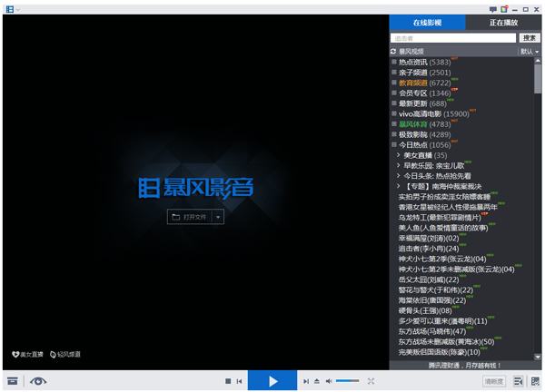Expand 早教乐园: 亲宝儿歌 arrow

(x=399, y=165)
